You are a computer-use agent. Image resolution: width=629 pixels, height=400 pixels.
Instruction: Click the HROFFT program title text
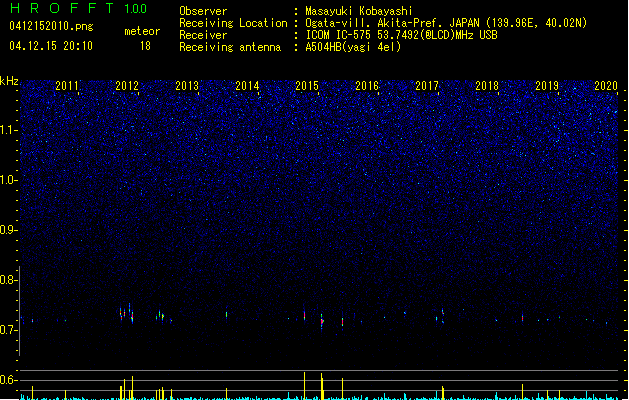61,8
